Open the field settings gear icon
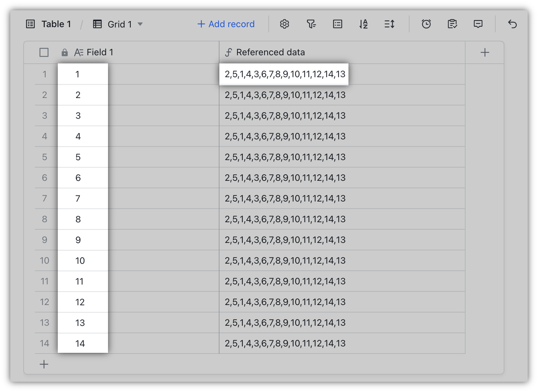This screenshot has height=392, width=538. [x=284, y=24]
